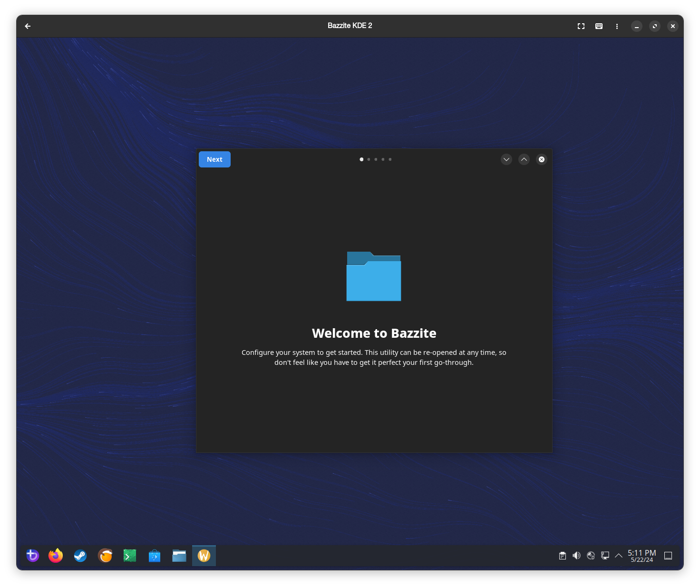This screenshot has height=588, width=700.
Task: Click the first page indicator dot
Action: point(361,159)
